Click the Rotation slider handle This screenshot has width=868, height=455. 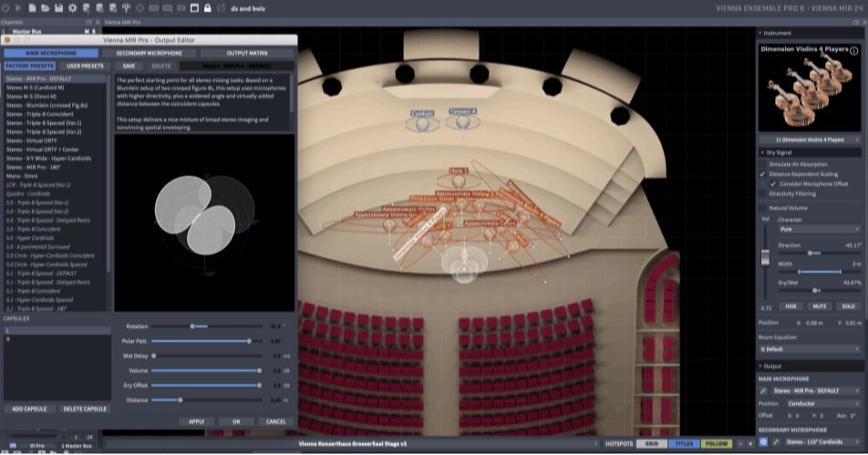point(192,326)
